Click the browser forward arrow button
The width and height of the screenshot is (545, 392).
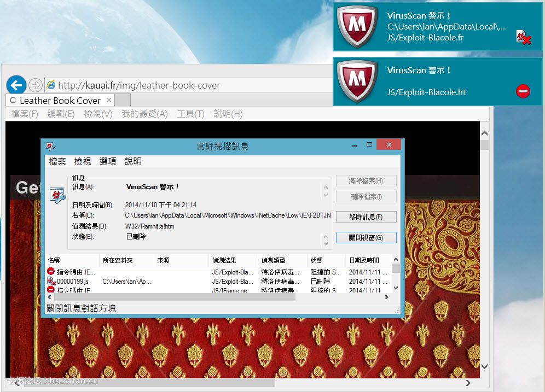[x=35, y=85]
